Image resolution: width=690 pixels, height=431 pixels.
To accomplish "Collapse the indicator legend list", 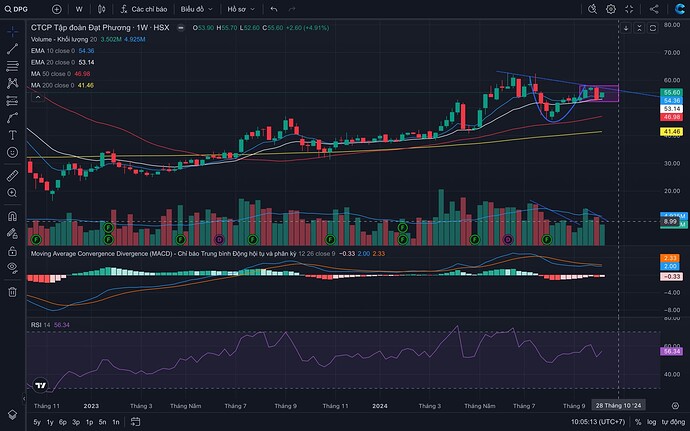I will [x=38, y=97].
